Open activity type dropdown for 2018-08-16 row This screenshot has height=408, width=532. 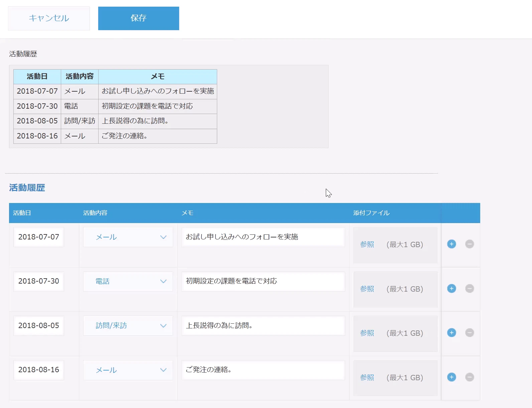point(128,370)
